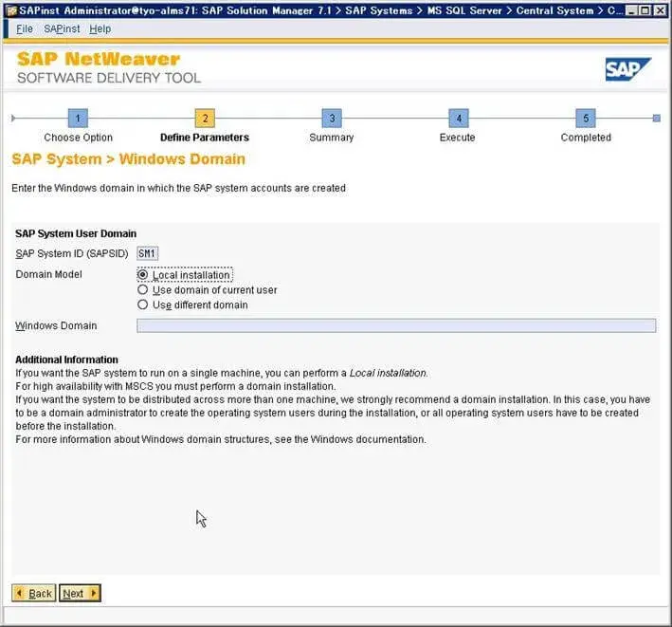Click the 'SAP System > Windows Domain' heading
672x627 pixels.
(129, 159)
